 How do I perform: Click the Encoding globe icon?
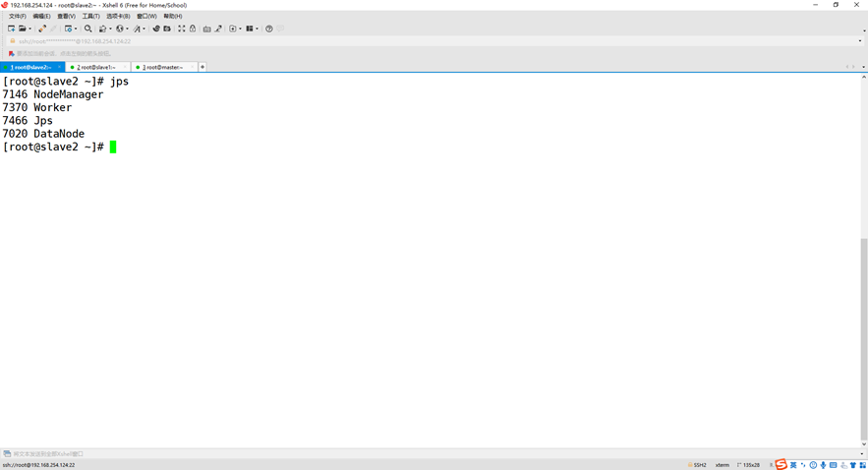tap(120, 29)
